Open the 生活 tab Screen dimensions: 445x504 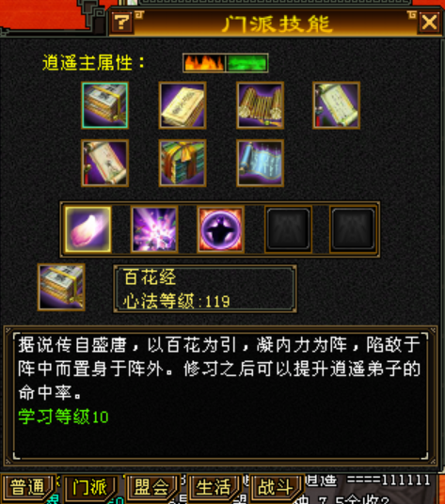[x=213, y=487]
